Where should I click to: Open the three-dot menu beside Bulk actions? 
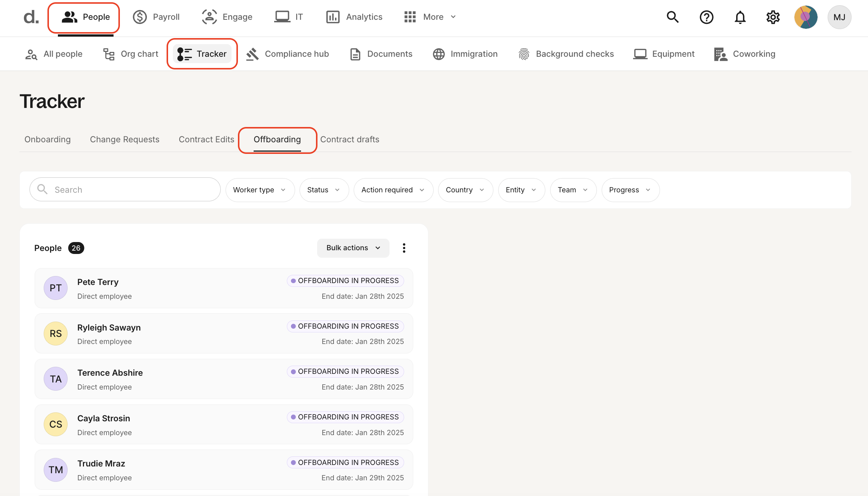[404, 248]
